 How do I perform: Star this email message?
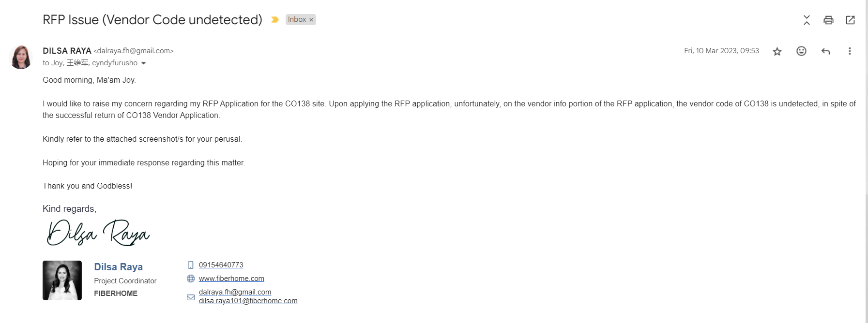tap(777, 51)
